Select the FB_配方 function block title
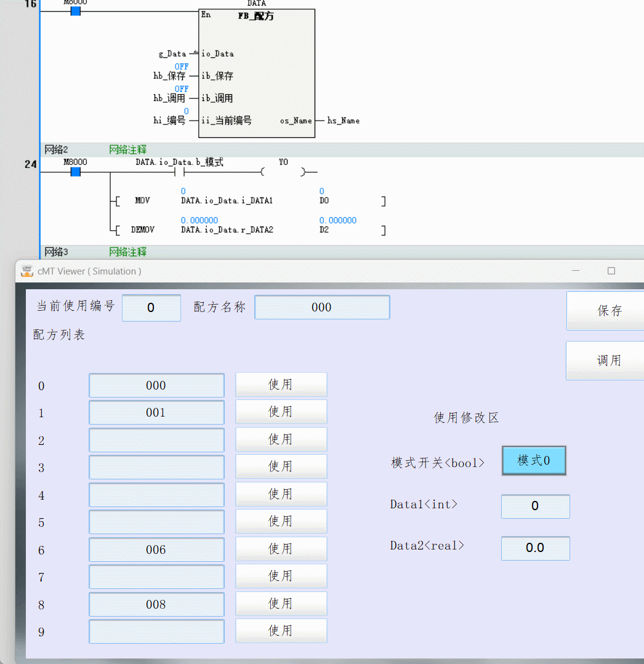 coord(256,17)
